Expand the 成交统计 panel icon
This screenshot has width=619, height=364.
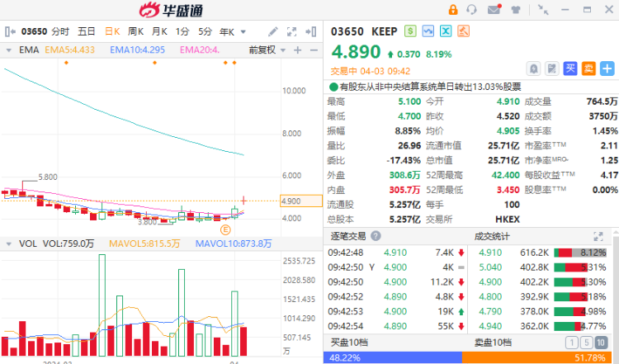tap(598, 237)
